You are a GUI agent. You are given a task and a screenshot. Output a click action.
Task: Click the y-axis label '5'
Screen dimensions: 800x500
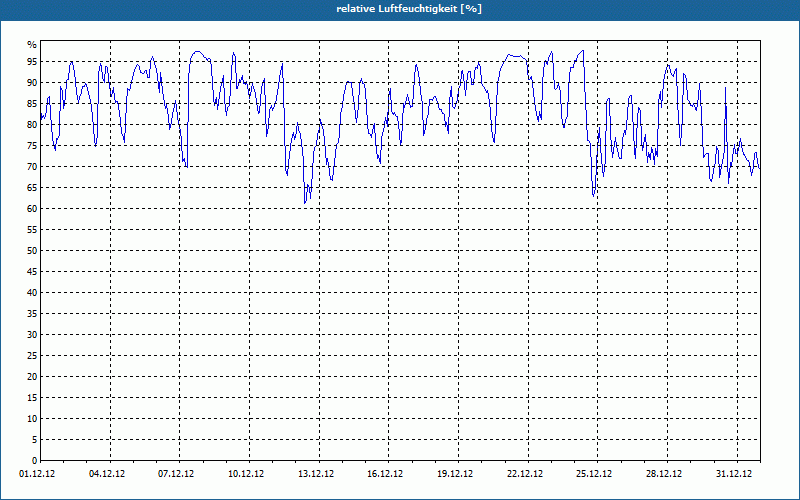coord(35,440)
